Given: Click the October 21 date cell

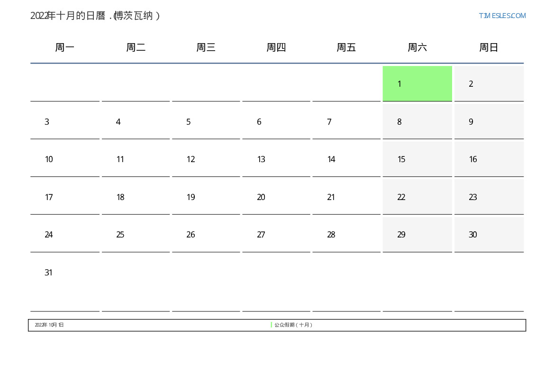Looking at the screenshot, I should click(346, 197).
